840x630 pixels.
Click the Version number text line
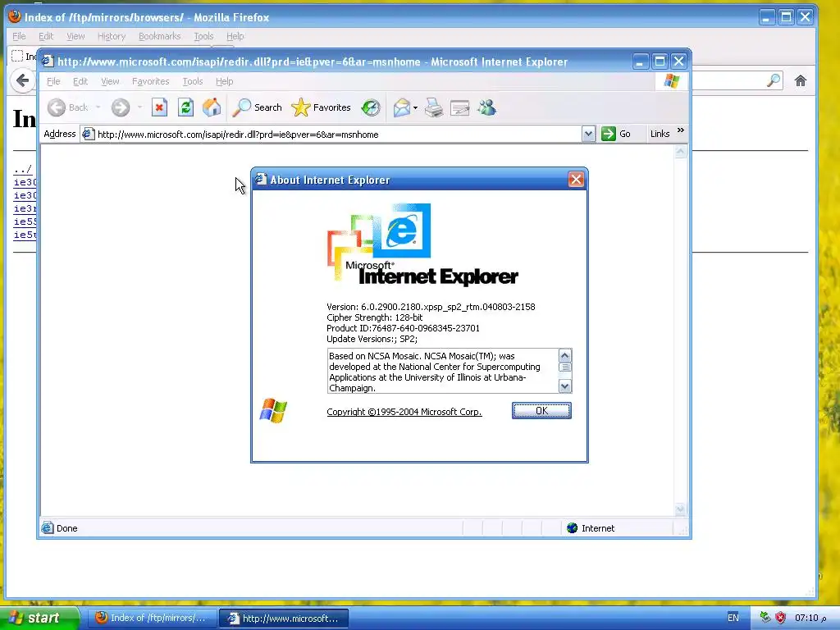(431, 307)
